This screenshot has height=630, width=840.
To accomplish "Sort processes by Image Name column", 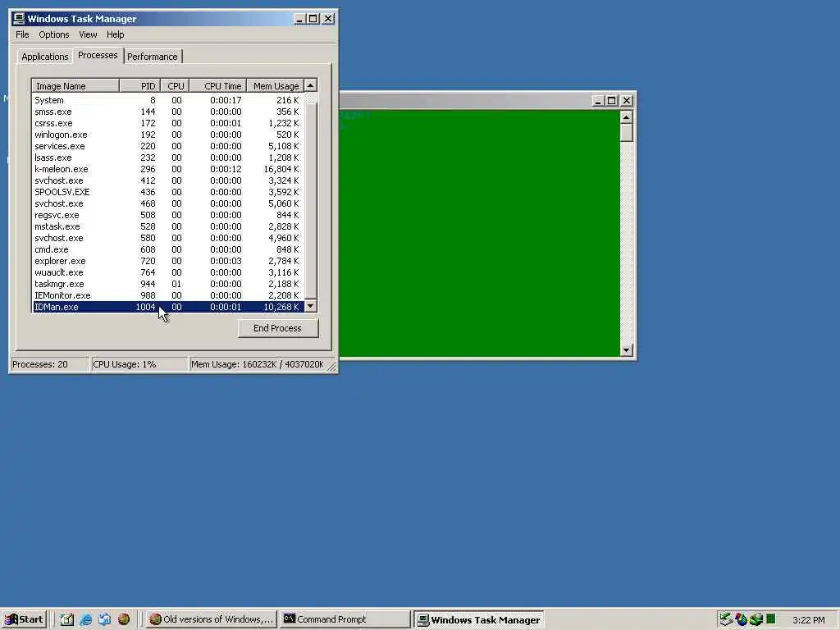I will tap(75, 85).
